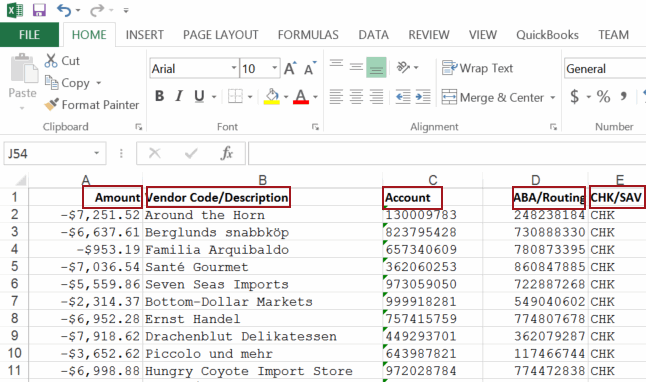Screen dimensions: 646x382
Task: Expand underline style dropdown arrow
Action: [214, 97]
